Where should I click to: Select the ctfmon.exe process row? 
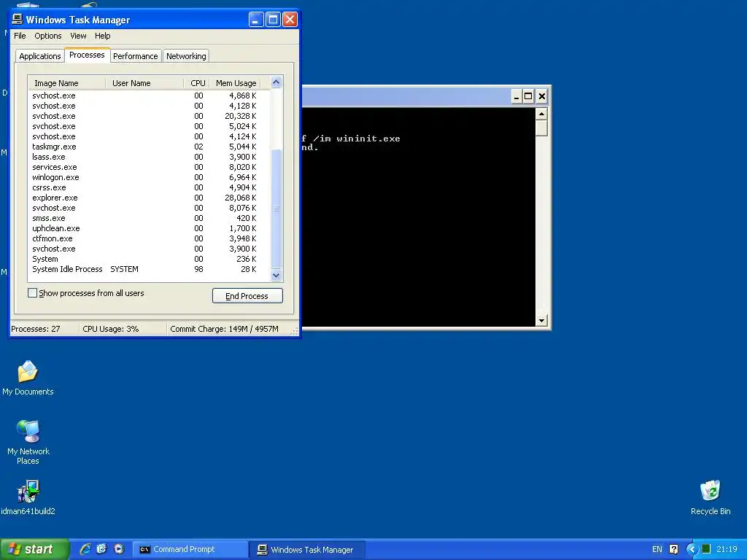149,238
